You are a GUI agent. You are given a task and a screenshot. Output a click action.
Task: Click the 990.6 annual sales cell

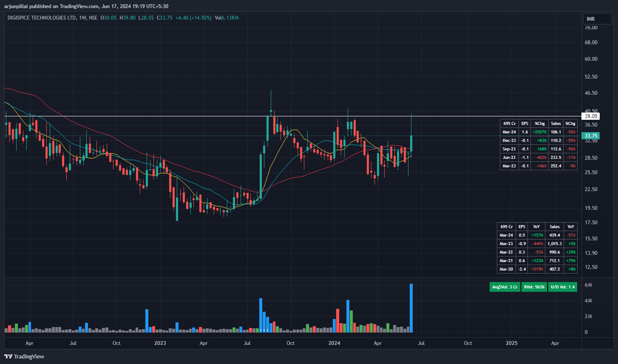coord(555,252)
